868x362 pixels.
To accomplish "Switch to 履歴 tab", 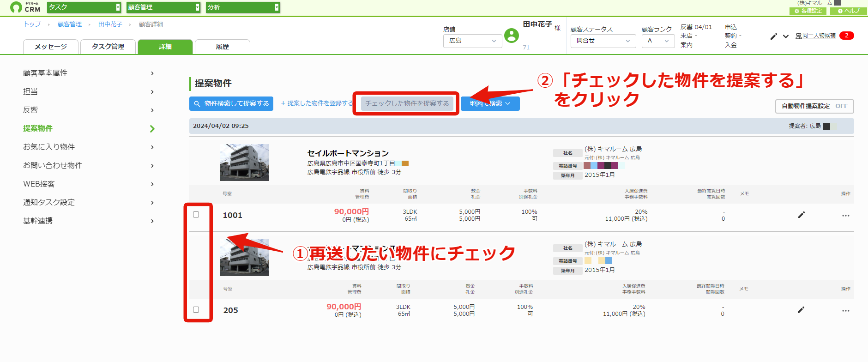I will click(223, 47).
